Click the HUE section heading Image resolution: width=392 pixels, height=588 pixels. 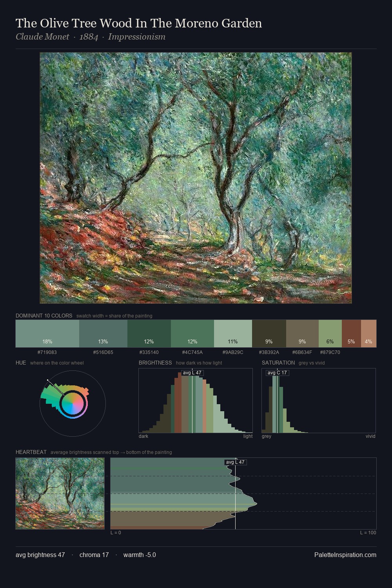[21, 363]
